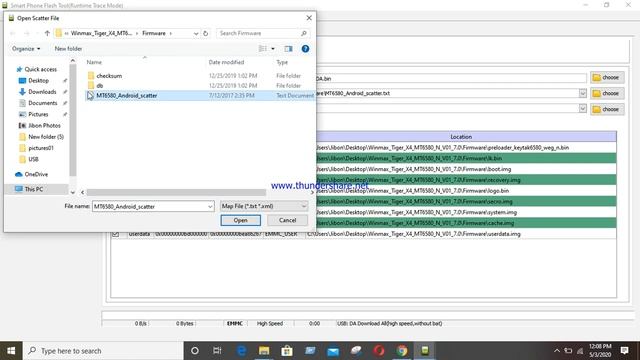Sort files by Name column
Image resolution: width=640 pixels, height=360 pixels.
(94, 62)
